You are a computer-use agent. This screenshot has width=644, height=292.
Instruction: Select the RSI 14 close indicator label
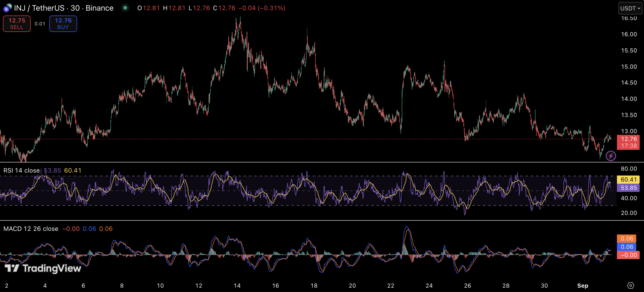(22, 171)
